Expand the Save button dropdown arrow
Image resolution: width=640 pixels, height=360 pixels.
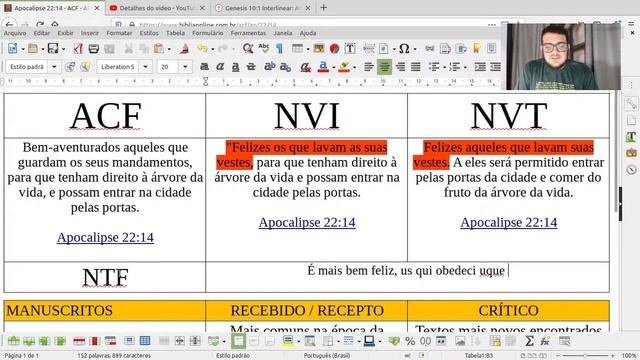[63, 49]
